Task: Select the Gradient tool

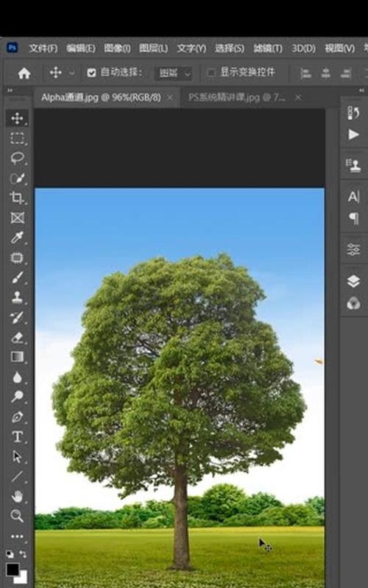Action: pyautogui.click(x=17, y=356)
